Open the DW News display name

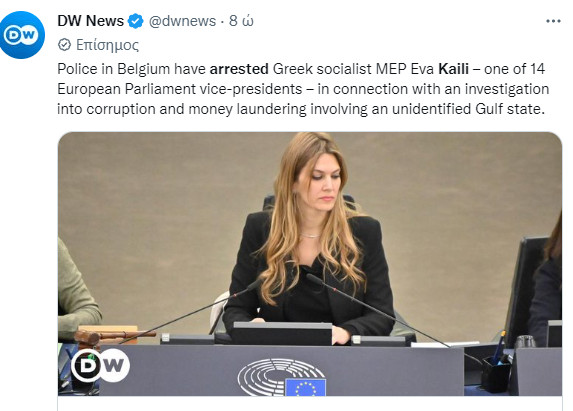point(91,21)
